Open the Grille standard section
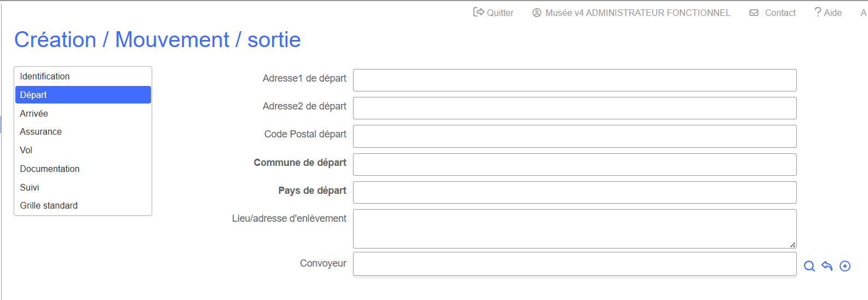 (x=49, y=205)
